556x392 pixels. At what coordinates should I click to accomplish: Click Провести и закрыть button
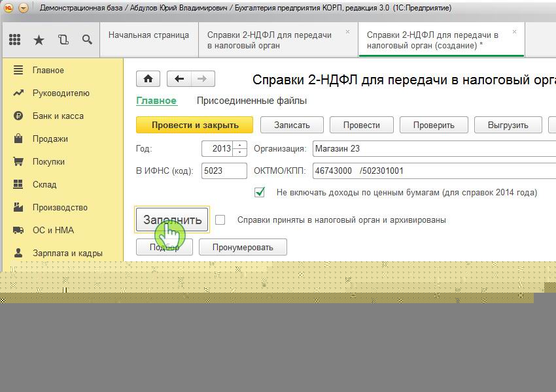point(195,125)
